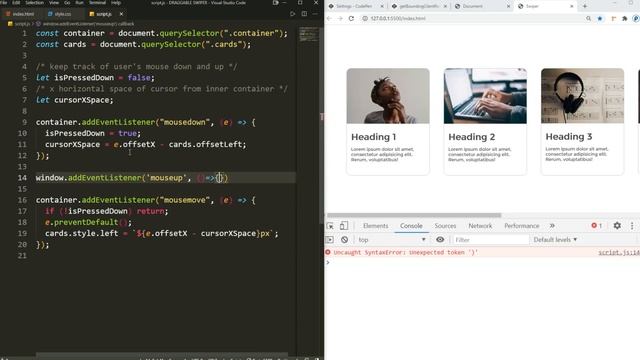The width and height of the screenshot is (640, 360).
Task: Go back in the browser
Action: 329,18
